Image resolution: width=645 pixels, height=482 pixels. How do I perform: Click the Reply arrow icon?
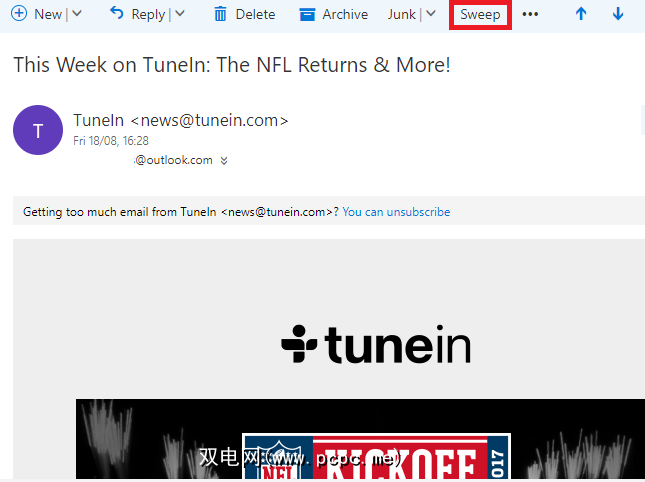tap(117, 13)
